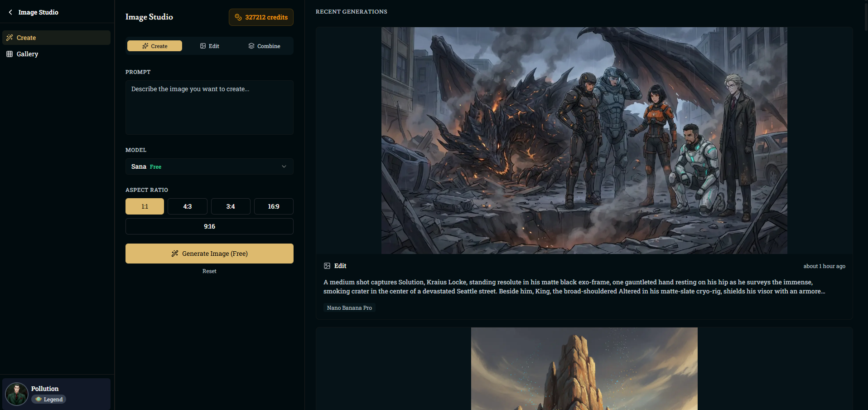Click the image icon beside the Edit label under the dragon image

327,266
